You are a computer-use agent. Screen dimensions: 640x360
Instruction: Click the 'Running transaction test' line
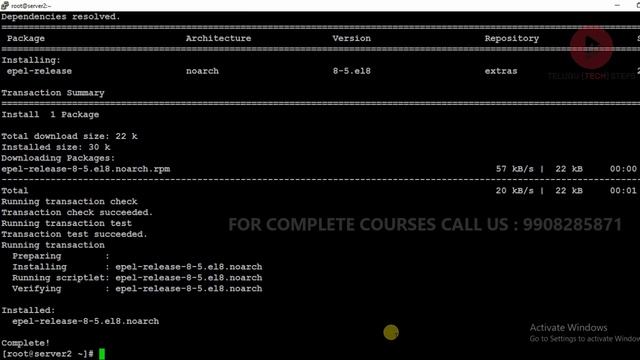tap(67, 223)
